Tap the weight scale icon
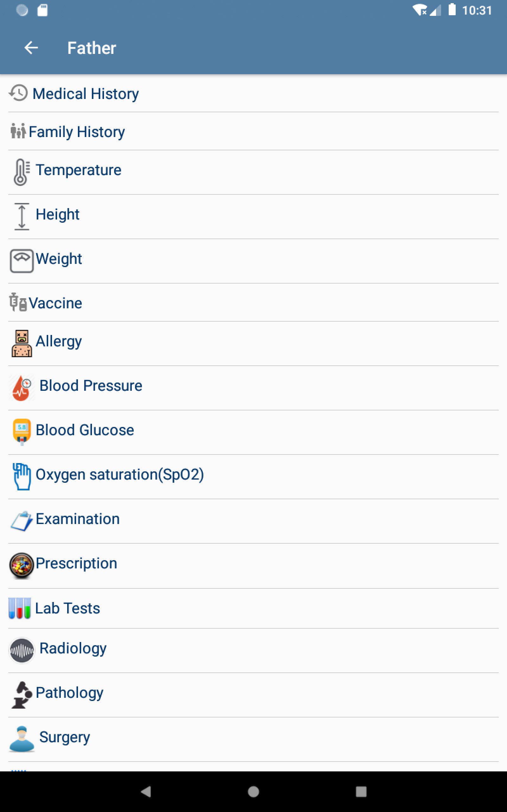 22,261
